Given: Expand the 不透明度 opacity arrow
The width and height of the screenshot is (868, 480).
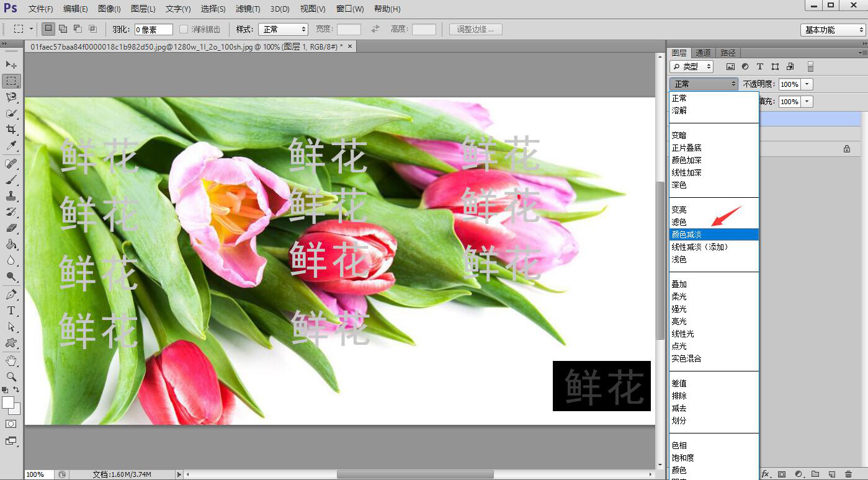Looking at the screenshot, I should 807,84.
